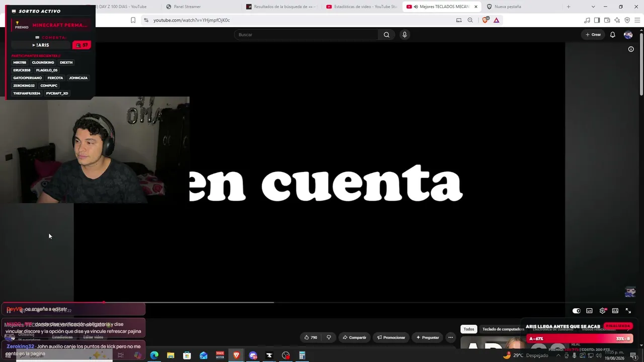Open the browser hamburger main menu
Image resolution: width=644 pixels, height=362 pixels.
pyautogui.click(x=637, y=20)
